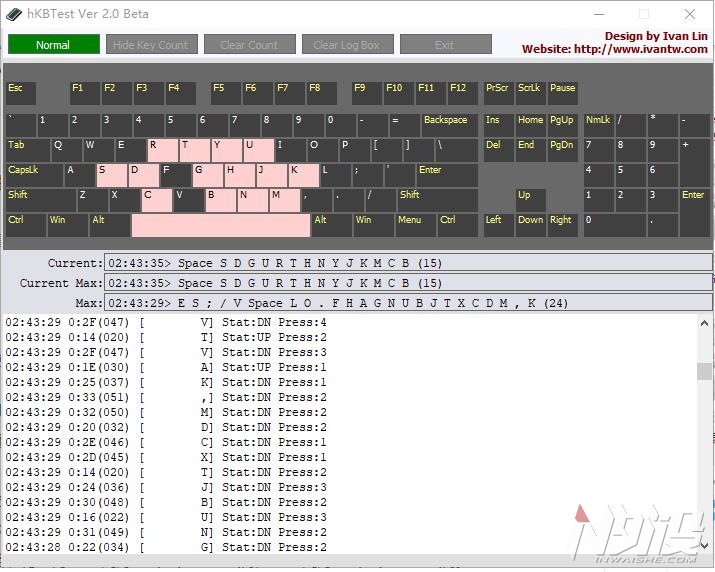Click into the Max keys field

coord(408,303)
